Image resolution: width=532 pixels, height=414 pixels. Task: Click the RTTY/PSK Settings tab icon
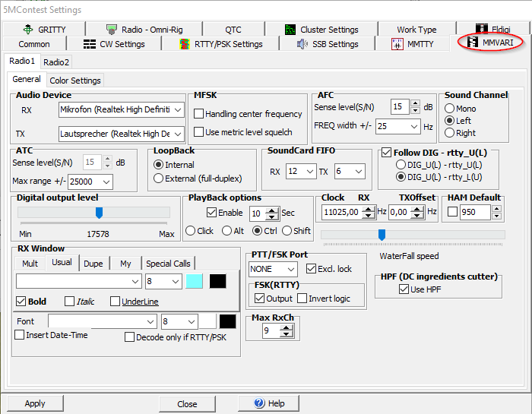[185, 44]
